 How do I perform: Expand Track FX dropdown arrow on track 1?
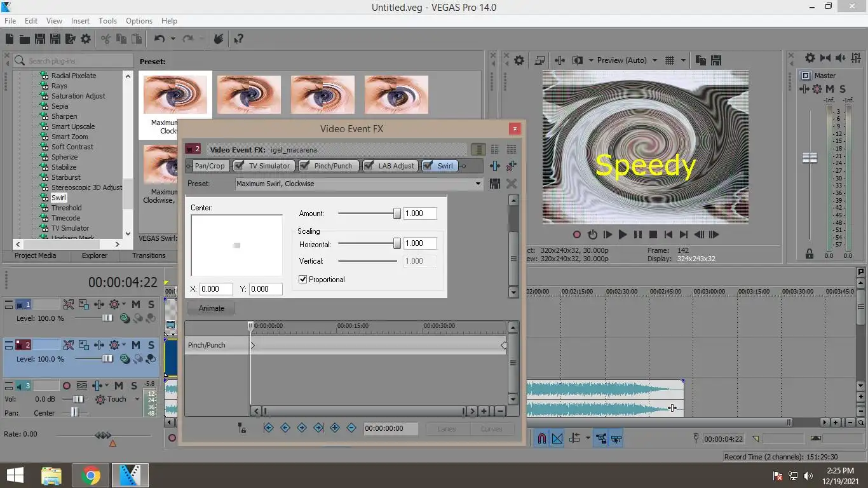point(124,304)
